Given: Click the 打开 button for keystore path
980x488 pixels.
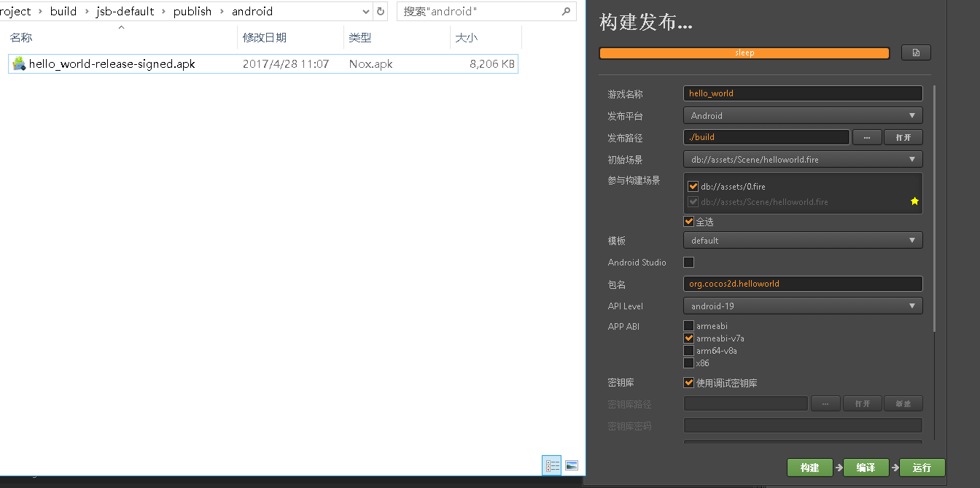Looking at the screenshot, I should pos(863,403).
